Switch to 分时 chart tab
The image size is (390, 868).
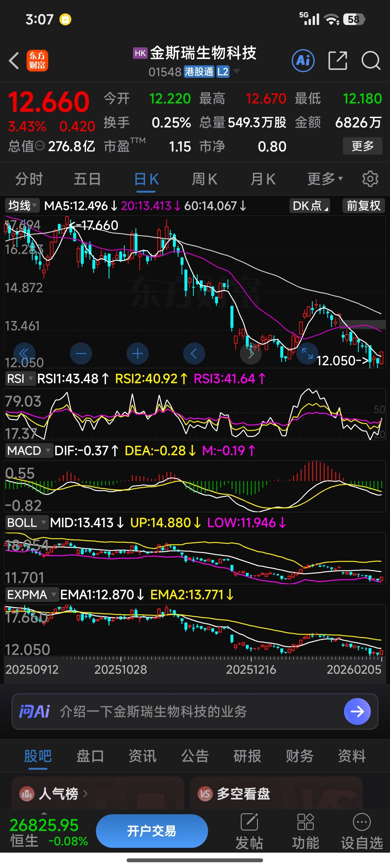click(x=29, y=179)
